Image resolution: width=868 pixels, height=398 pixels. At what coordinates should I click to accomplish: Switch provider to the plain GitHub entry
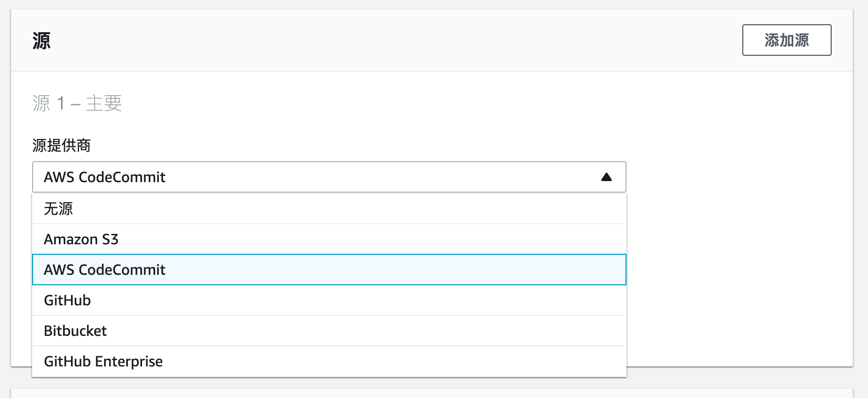[x=67, y=300]
